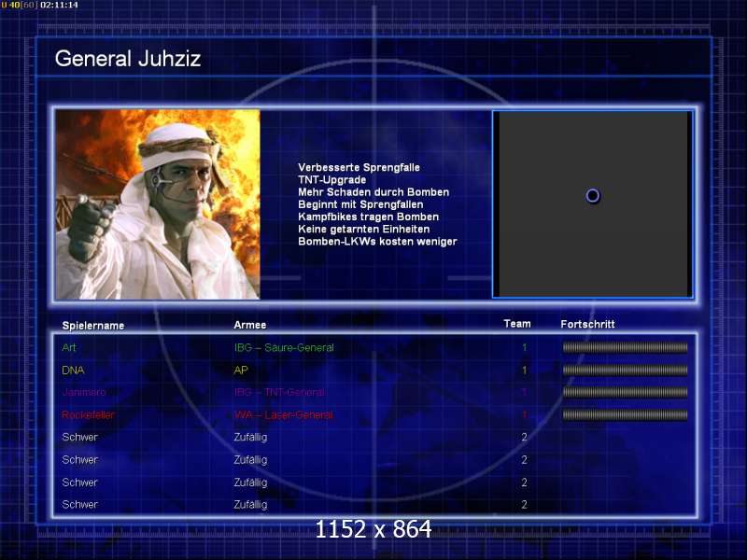The height and width of the screenshot is (560, 747).
Task: Click the circular marker on the minimap
Action: point(592,195)
